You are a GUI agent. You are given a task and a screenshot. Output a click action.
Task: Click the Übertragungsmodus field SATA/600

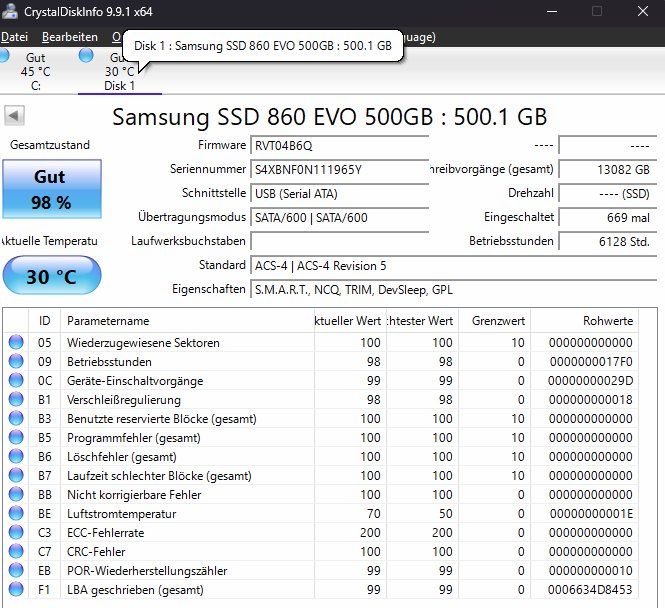pos(339,218)
